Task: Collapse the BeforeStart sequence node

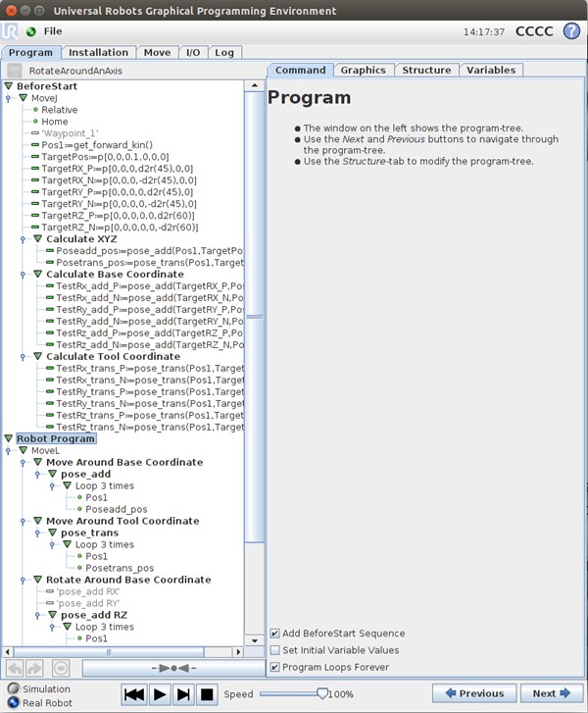Action: click(8, 86)
